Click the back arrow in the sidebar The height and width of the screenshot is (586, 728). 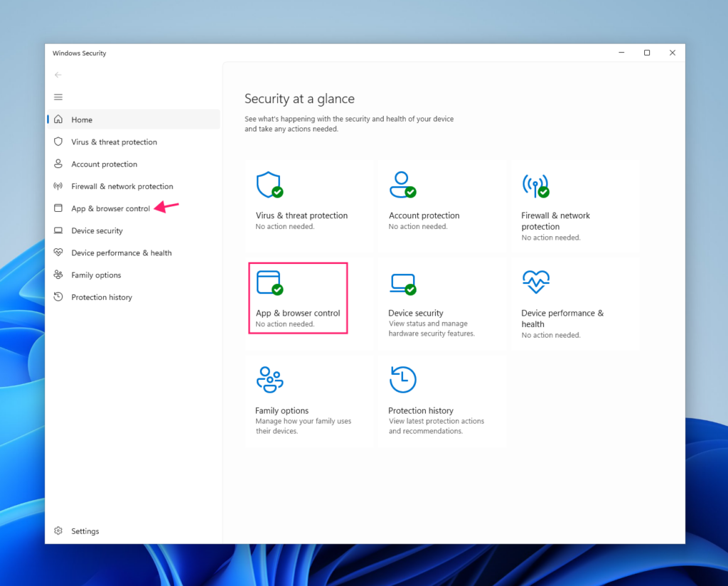pos(58,75)
